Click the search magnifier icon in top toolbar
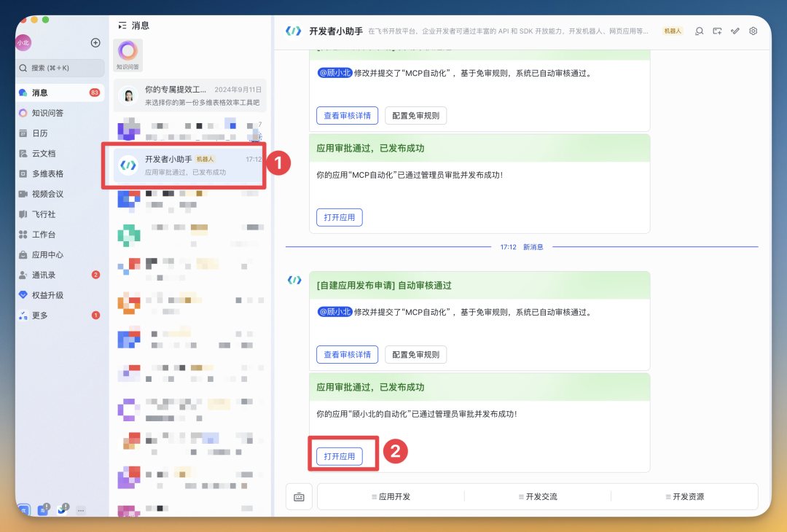The image size is (787, 532). pos(698,31)
